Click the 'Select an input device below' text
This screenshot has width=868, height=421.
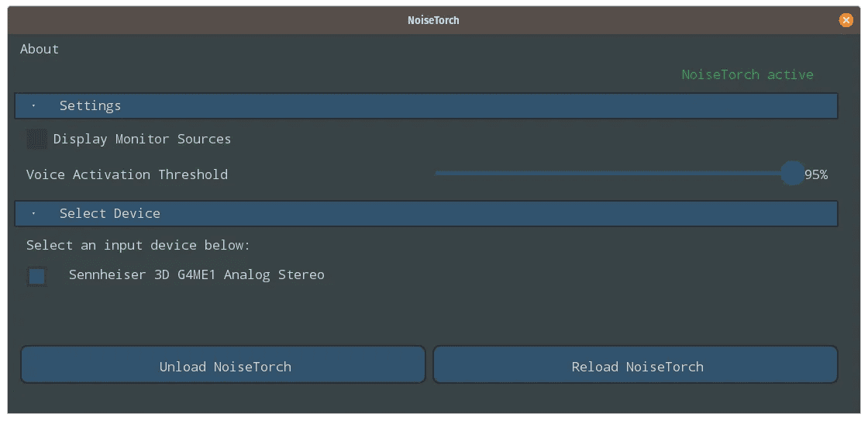(x=139, y=245)
